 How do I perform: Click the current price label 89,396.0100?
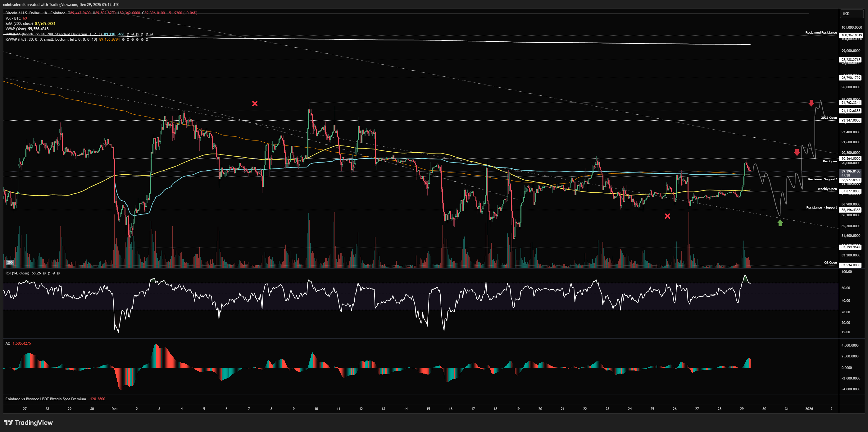[851, 171]
